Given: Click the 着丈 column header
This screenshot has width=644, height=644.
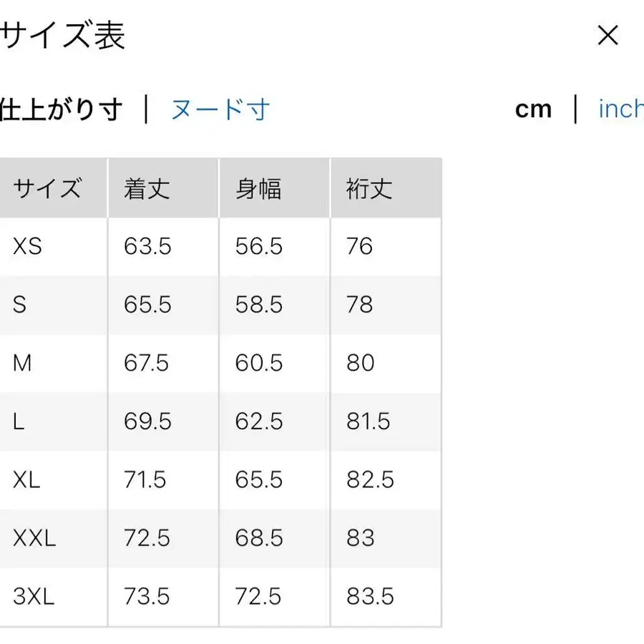Looking at the screenshot, I should (x=147, y=187).
